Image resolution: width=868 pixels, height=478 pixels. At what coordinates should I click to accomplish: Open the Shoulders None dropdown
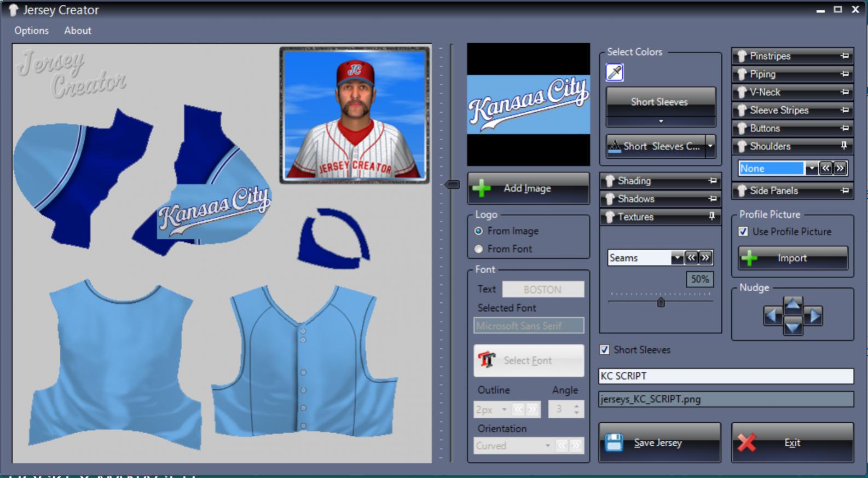pos(811,168)
